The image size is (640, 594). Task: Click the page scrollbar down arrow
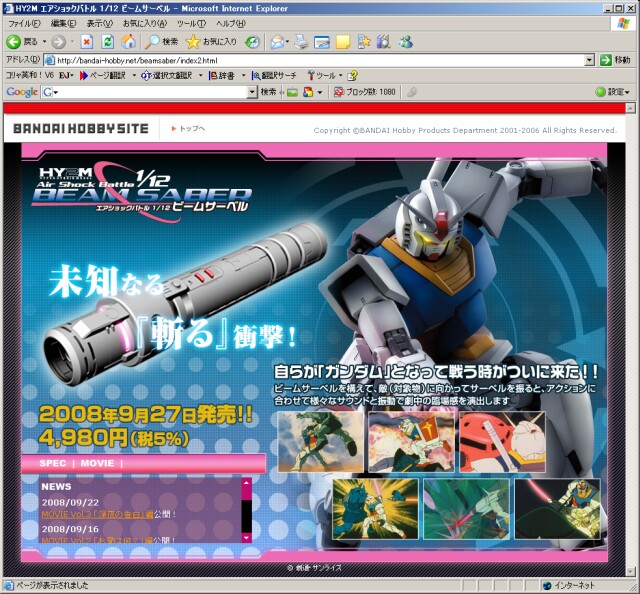(630, 572)
